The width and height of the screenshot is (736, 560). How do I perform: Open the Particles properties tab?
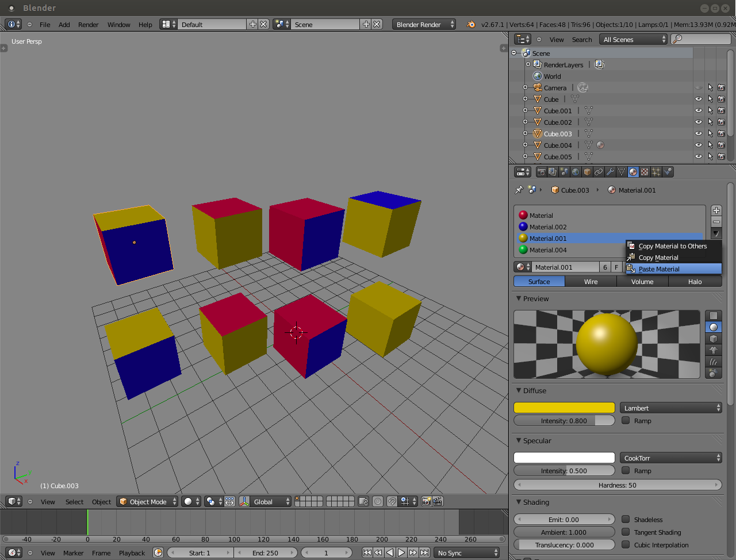pos(656,172)
